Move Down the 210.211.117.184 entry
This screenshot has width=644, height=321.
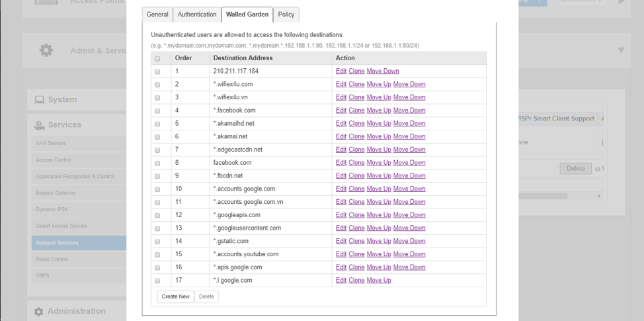[x=383, y=71]
